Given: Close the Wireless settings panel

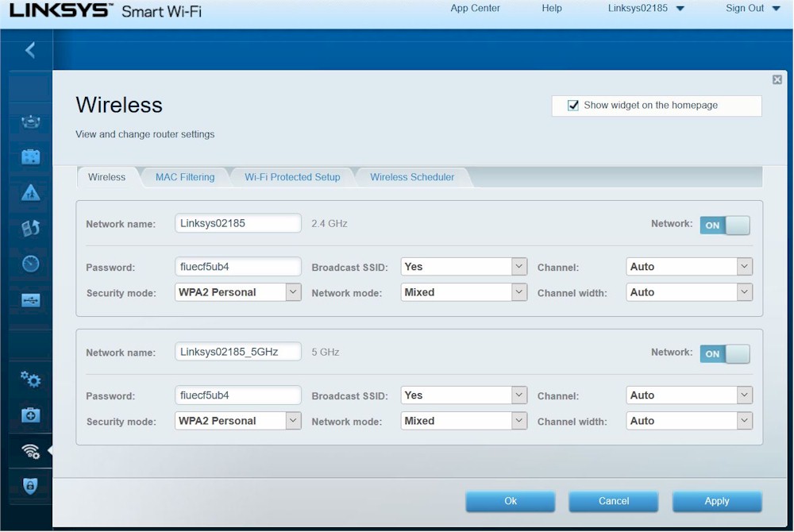Looking at the screenshot, I should 777,79.
